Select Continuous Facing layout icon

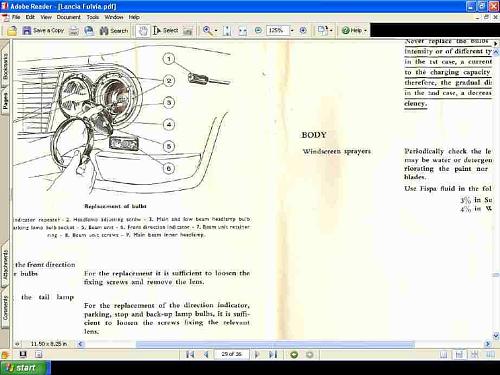tap(474, 354)
